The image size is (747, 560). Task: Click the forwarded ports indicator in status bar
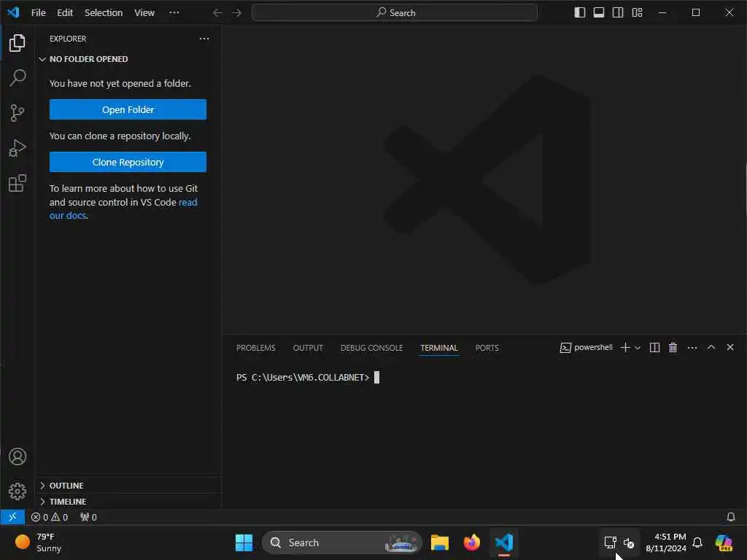tap(88, 517)
